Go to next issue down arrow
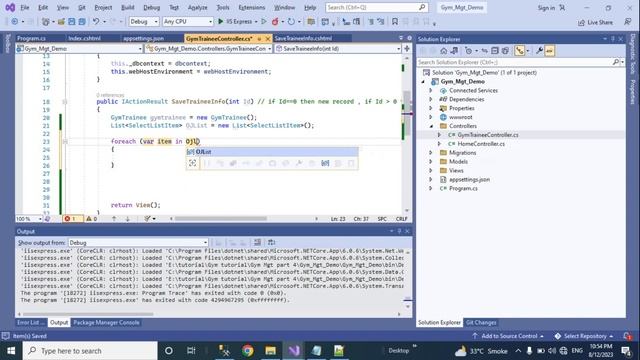Viewport: 640px width, 360px height. click(128, 219)
